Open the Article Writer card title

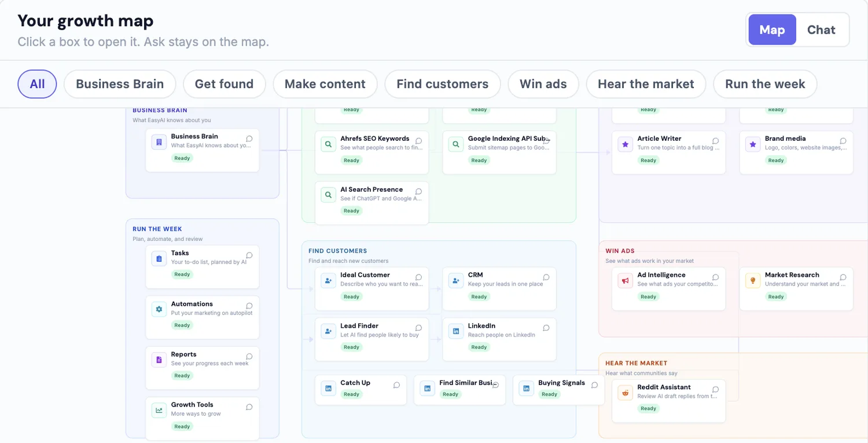[x=660, y=138]
